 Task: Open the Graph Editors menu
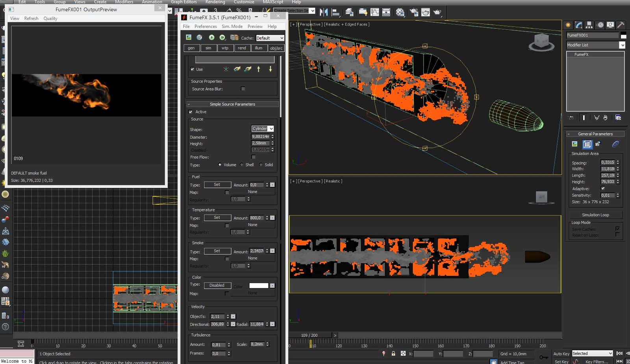pos(184,2)
